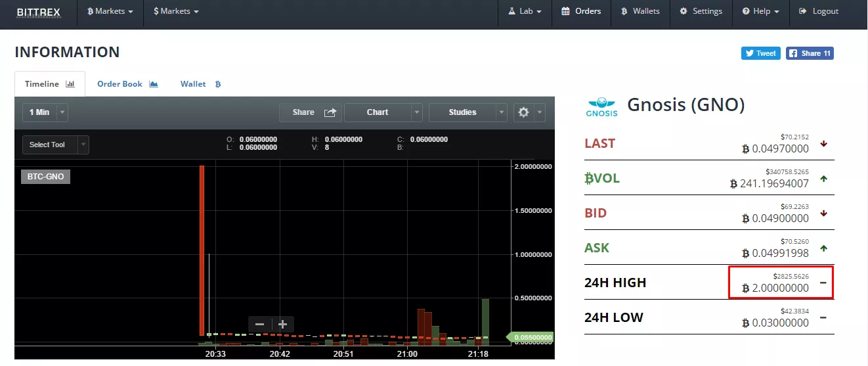Image resolution: width=868 pixels, height=366 pixels.
Task: Open the Dollar Markets dropdown
Action: tap(175, 11)
